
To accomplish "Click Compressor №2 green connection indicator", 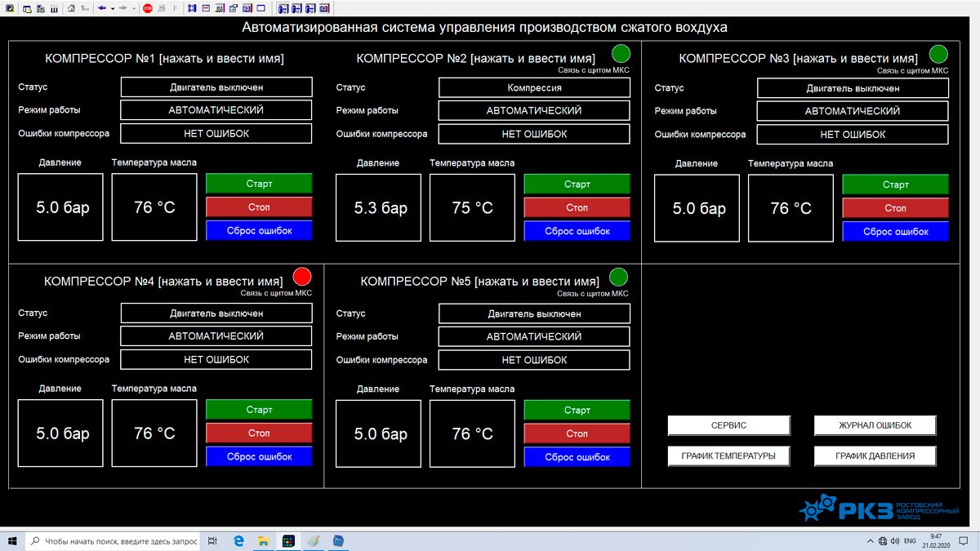I will [x=621, y=55].
